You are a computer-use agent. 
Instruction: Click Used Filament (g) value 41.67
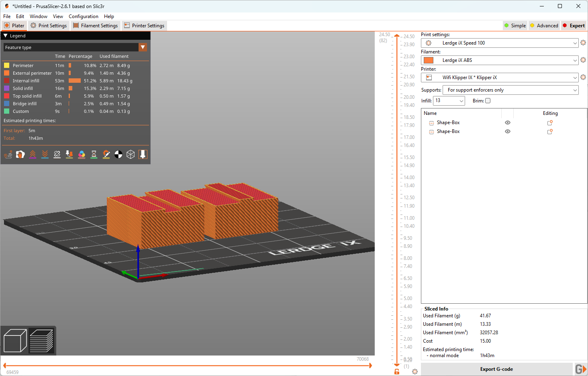485,316
